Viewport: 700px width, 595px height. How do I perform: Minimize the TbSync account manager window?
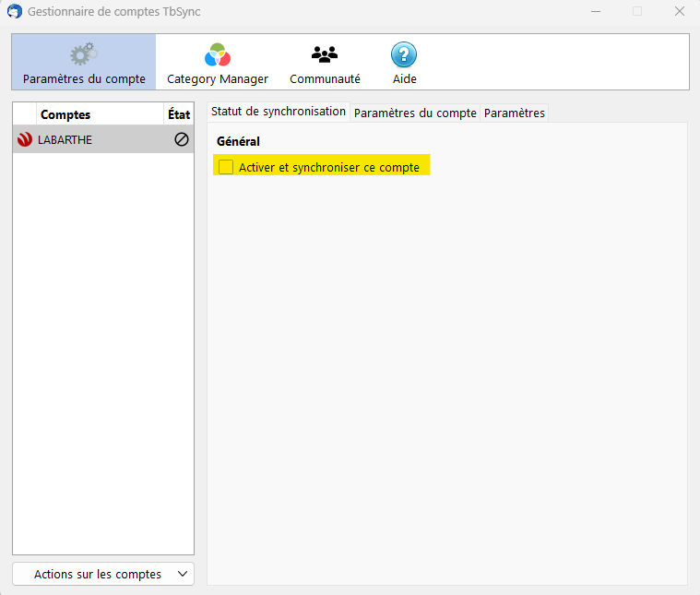click(x=595, y=11)
